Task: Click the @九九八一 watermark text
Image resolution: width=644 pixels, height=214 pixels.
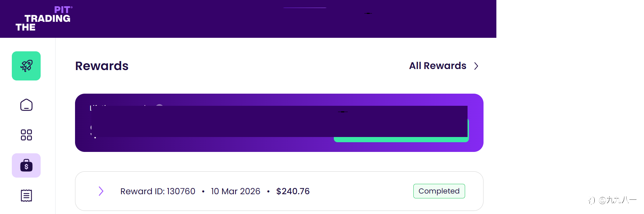Action: (618, 200)
